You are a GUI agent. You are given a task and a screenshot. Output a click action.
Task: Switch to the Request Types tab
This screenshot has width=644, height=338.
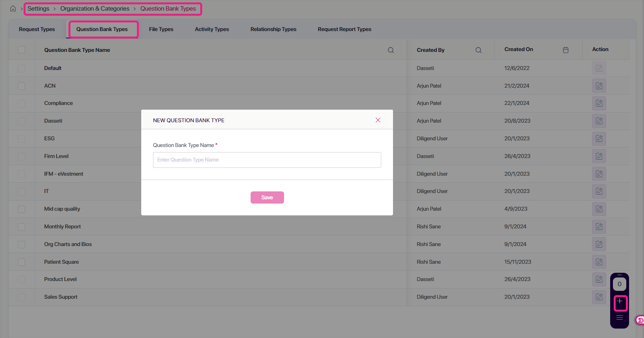point(37,29)
